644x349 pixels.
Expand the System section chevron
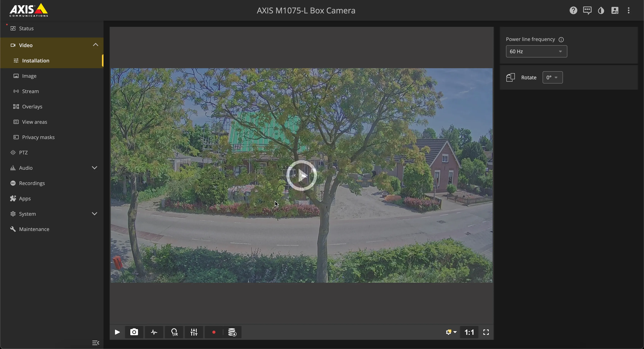pos(94,214)
